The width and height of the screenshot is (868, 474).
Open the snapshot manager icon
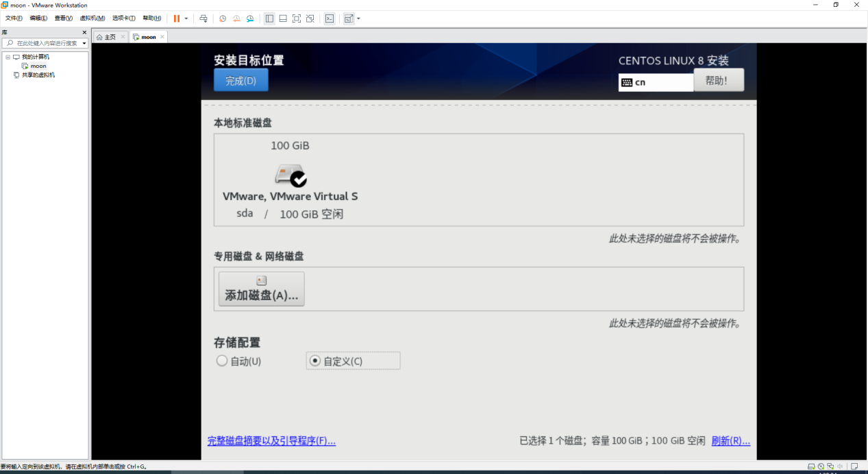(x=250, y=18)
